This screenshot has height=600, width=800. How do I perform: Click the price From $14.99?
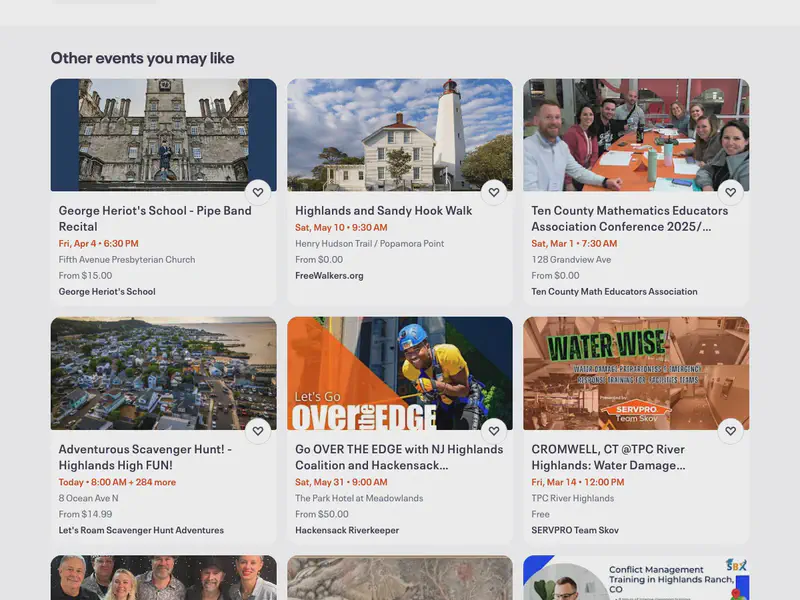85,514
